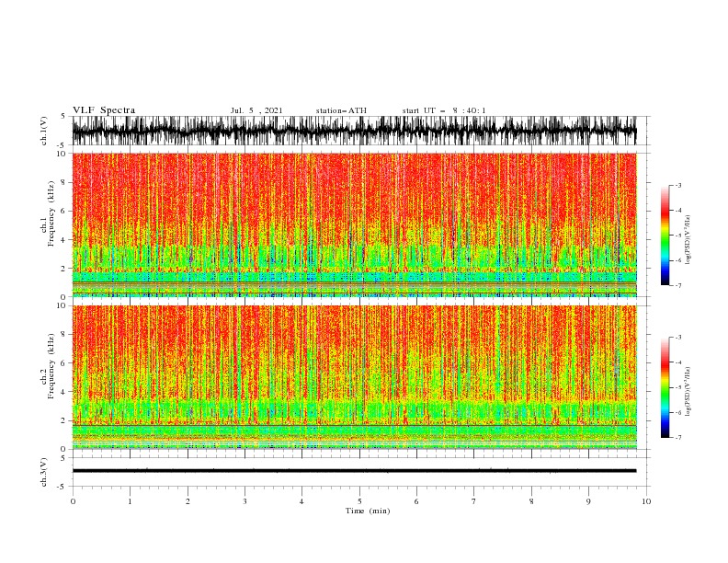Click the "9" tick on time axis
728x563 pixels.
(x=588, y=501)
